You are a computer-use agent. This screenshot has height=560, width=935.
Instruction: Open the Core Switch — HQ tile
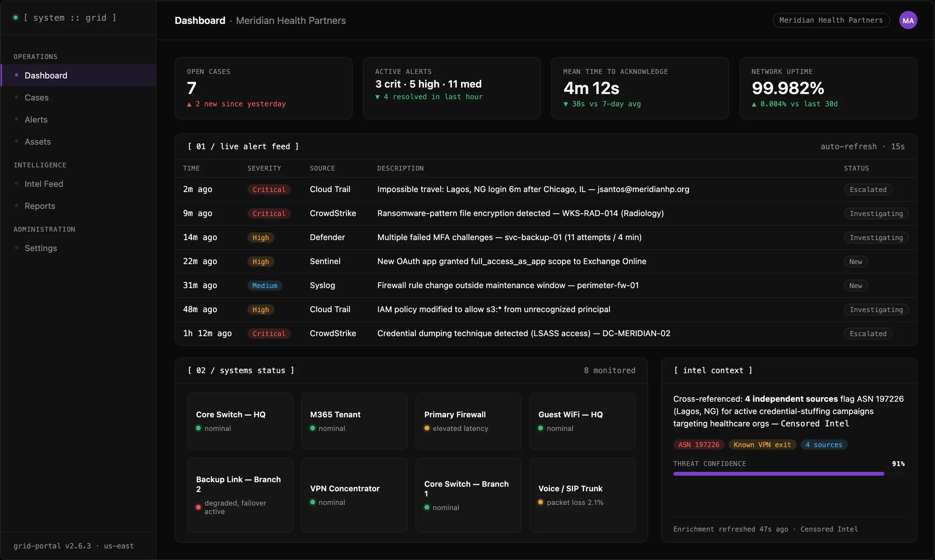[240, 421]
